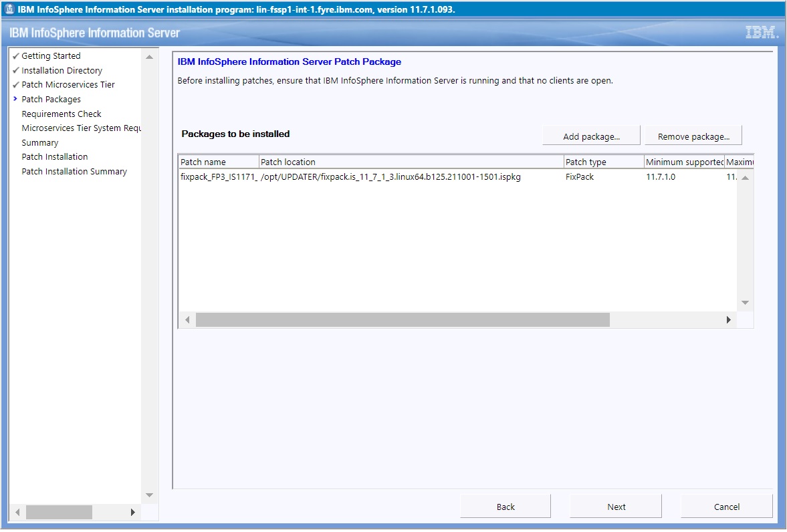Click the step list scroll right arrow
This screenshot has height=532, width=787.
click(x=132, y=512)
